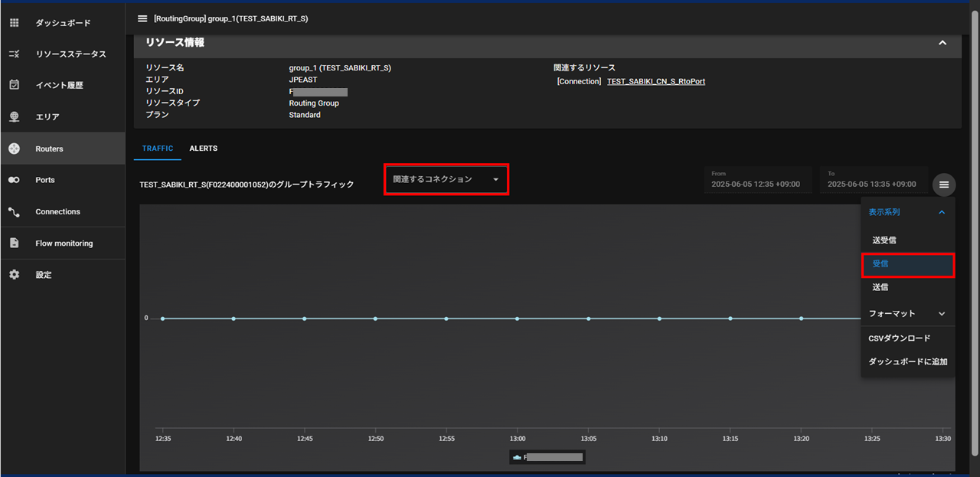Click the From date-time field
This screenshot has height=477, width=980.
tap(757, 180)
